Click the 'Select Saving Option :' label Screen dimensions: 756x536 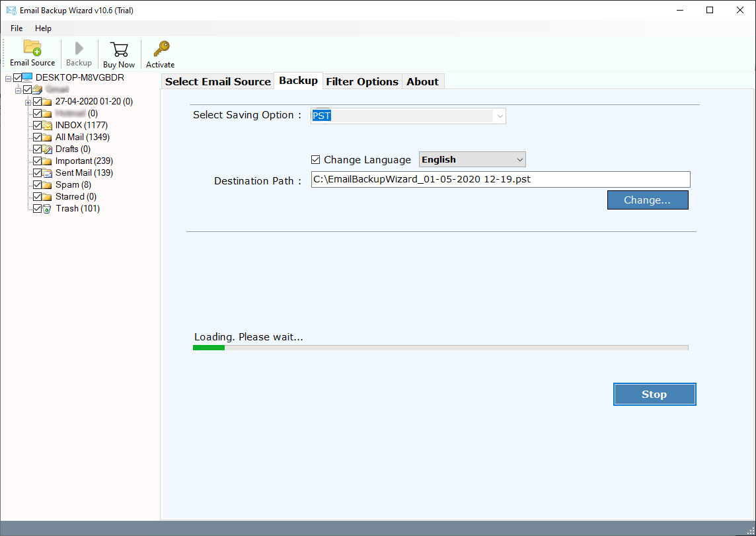[x=247, y=115]
